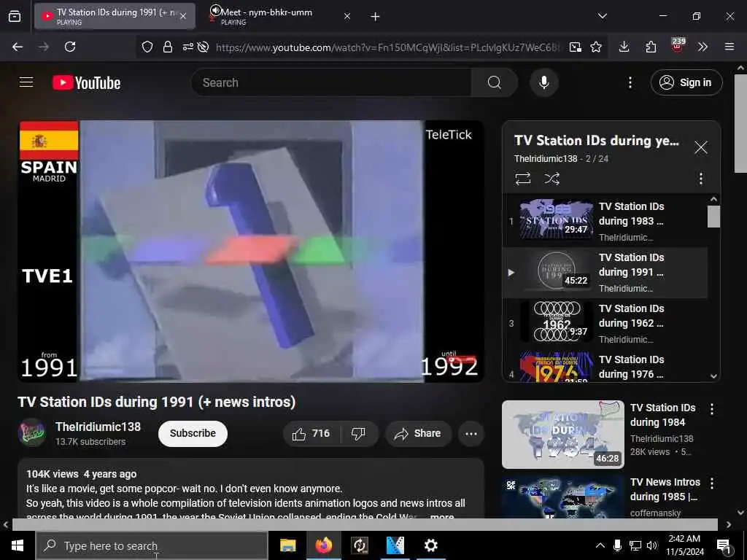Open the TV Station IDs during 1984 thumbnail

click(x=563, y=435)
